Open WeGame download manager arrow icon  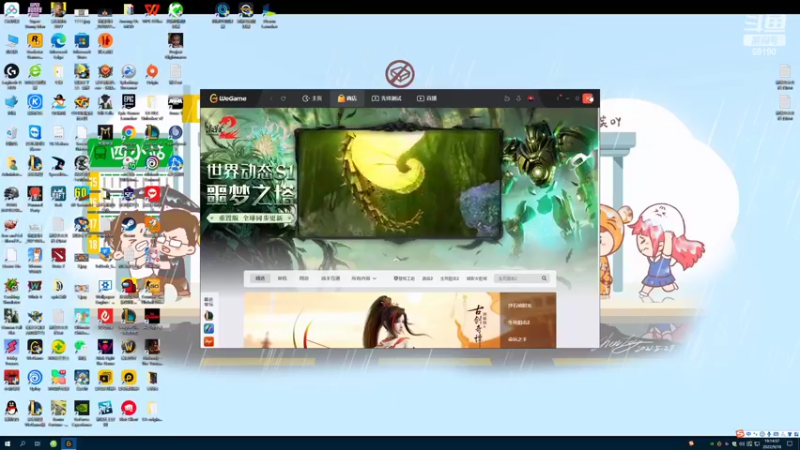(x=518, y=98)
